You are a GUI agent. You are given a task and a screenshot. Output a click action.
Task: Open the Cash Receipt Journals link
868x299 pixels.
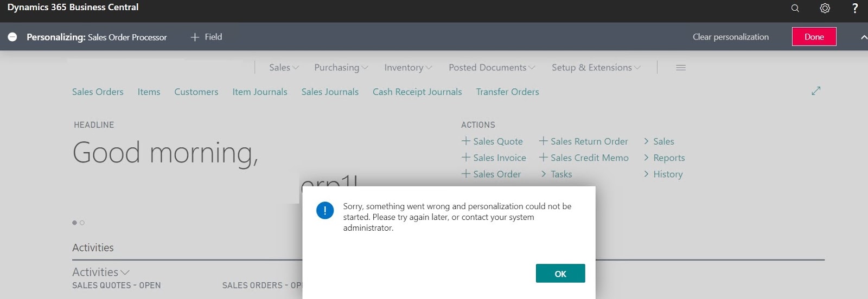(x=417, y=92)
